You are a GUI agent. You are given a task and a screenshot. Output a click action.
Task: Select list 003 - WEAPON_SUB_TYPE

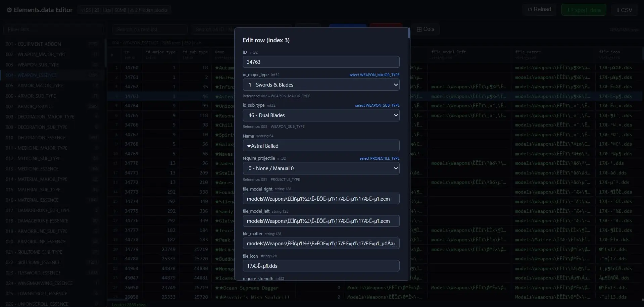coord(52,65)
